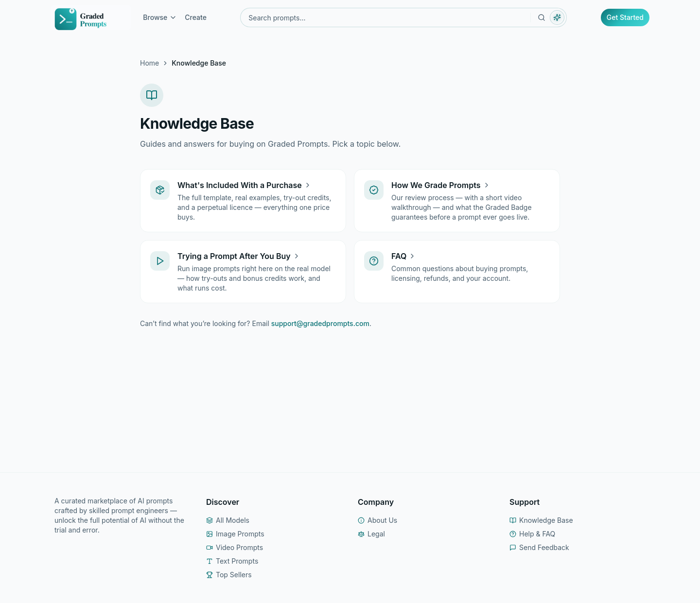
Task: Click the chevron next to Trying a Prompt After You Buy
Action: click(x=297, y=256)
